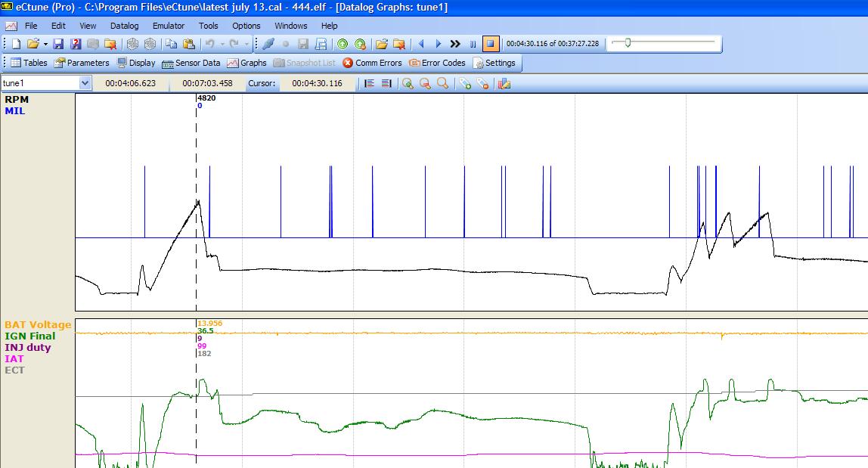Screen dimensions: 868x468
Task: Open graph setup chart-with-pencil icon
Action: [504, 84]
